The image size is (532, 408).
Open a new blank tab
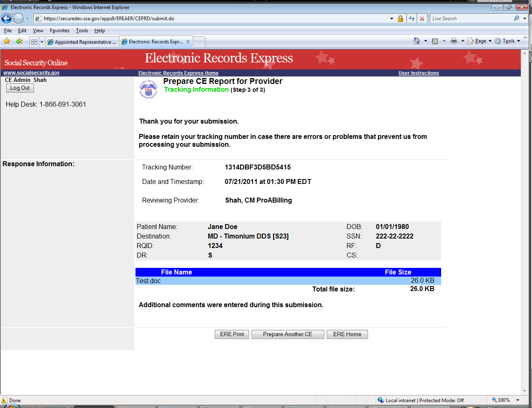point(199,42)
